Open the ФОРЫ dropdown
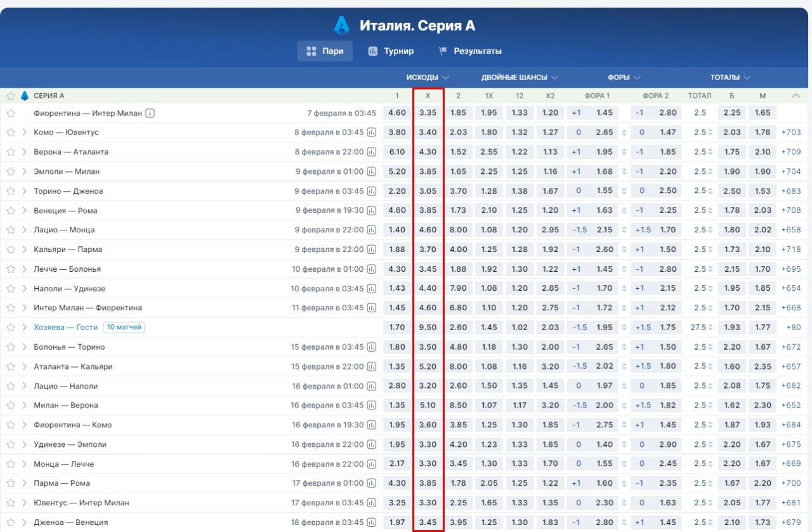This screenshot has height=532, width=812. click(x=624, y=77)
